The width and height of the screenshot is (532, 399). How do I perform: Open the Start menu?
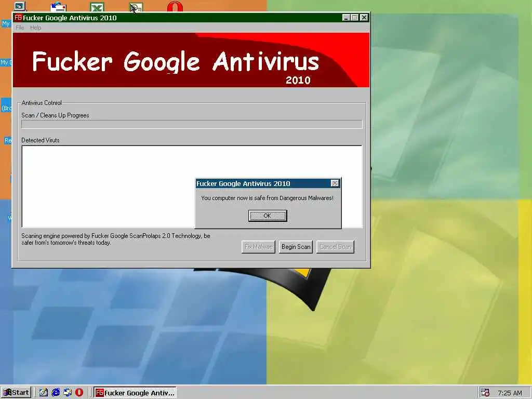click(16, 393)
